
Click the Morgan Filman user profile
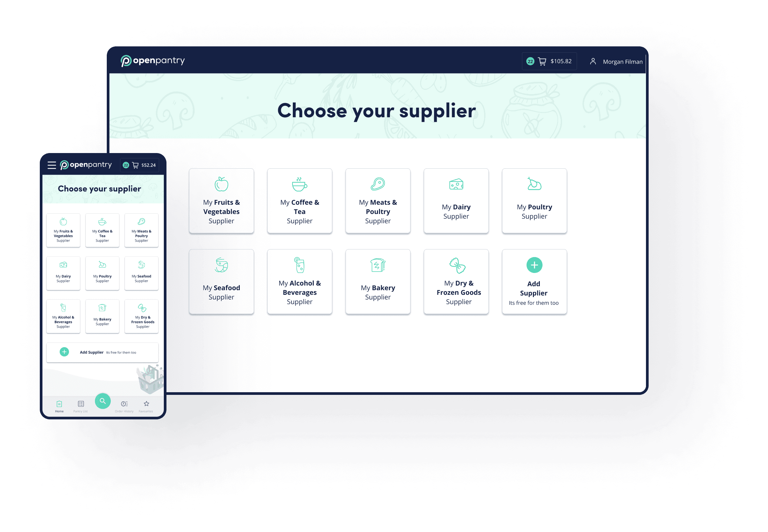(x=616, y=61)
